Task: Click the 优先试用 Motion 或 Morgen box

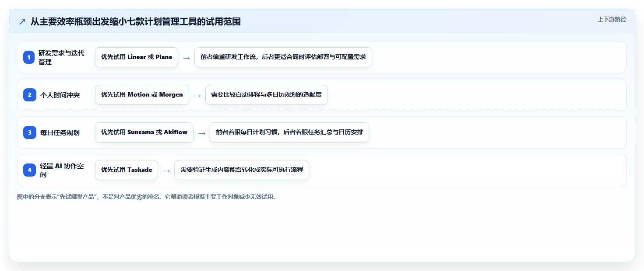Action: 142,95
